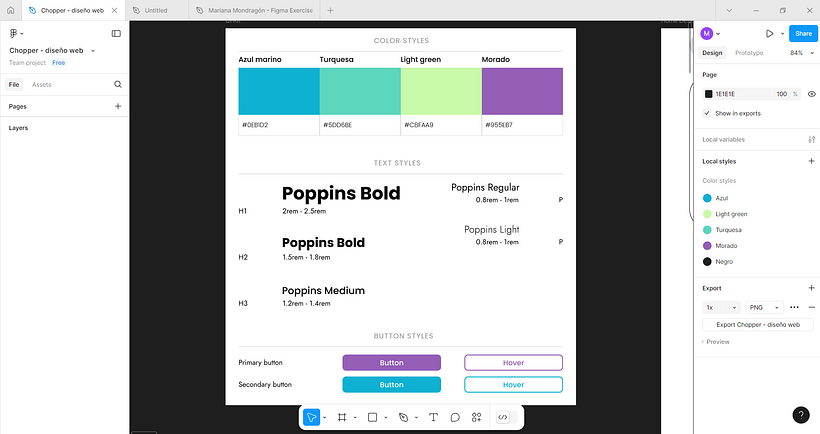This screenshot has width=820, height=434.
Task: Switch to the Prototype tab
Action: (749, 53)
